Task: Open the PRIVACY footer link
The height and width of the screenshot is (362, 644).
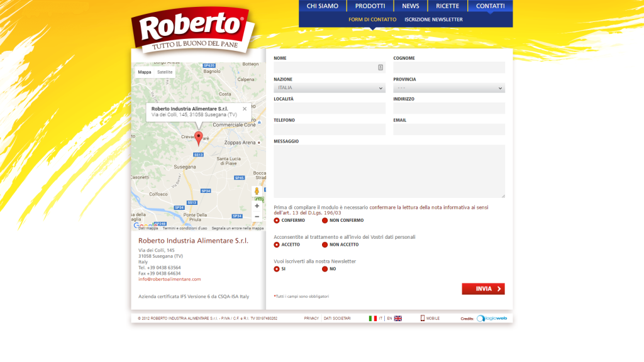Action: pyautogui.click(x=311, y=319)
